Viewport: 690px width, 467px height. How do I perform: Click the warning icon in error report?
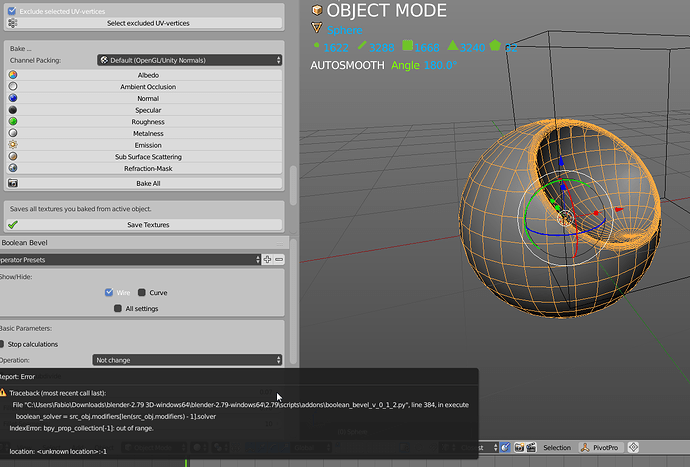tap(3, 393)
